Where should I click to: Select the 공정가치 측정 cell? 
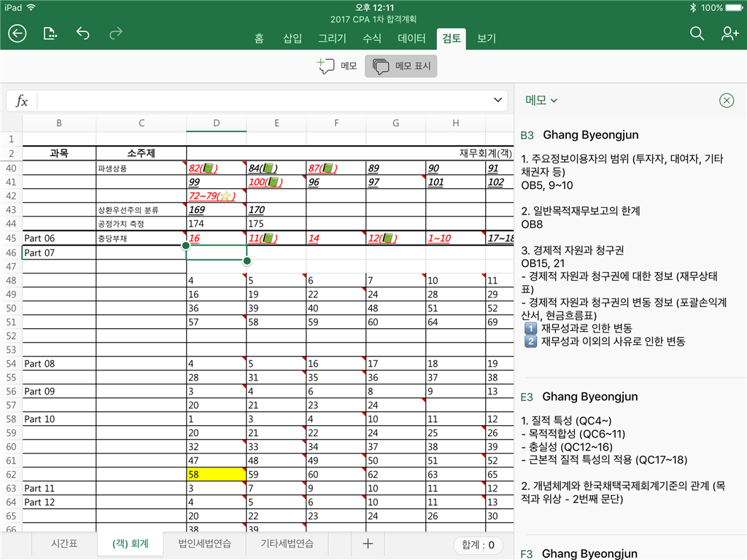pos(141,224)
